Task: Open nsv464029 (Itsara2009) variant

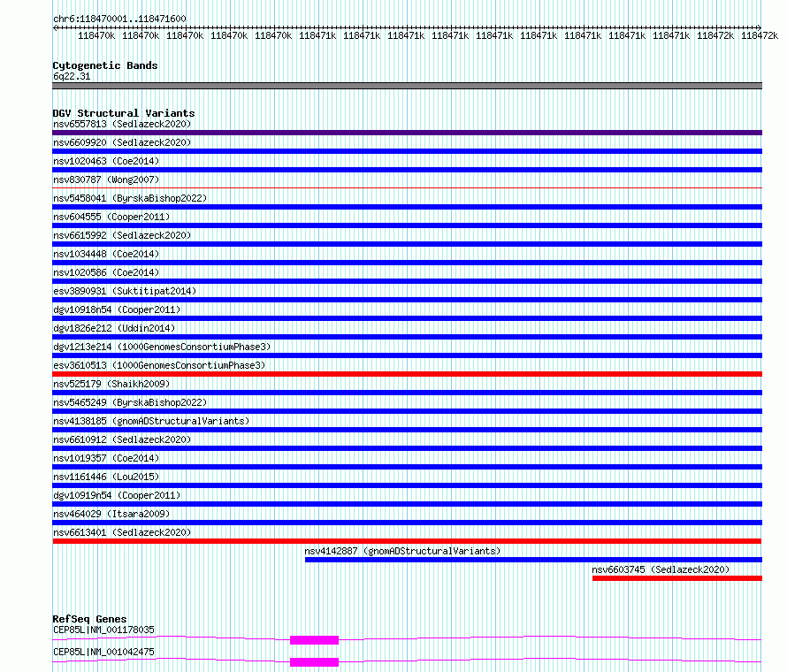Action: point(111,514)
